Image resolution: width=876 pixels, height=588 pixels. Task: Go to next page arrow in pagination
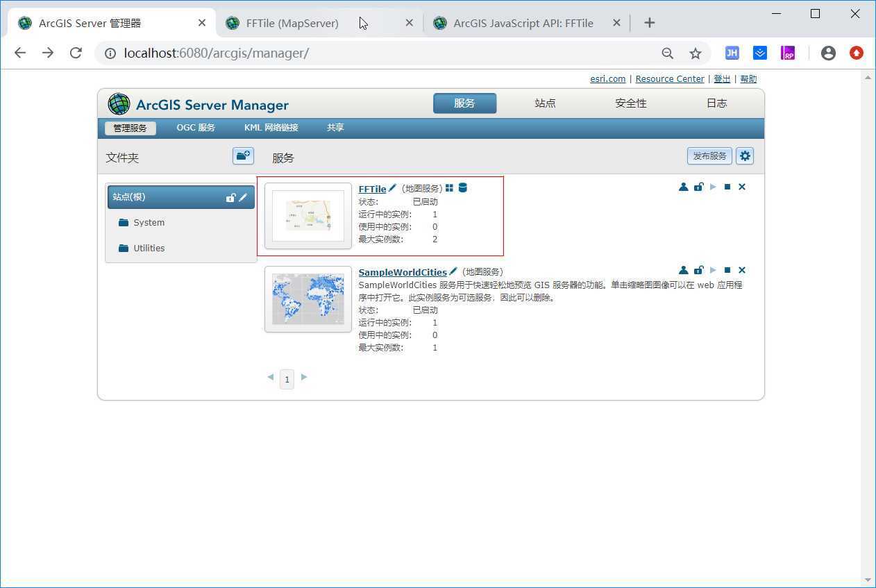(x=304, y=377)
